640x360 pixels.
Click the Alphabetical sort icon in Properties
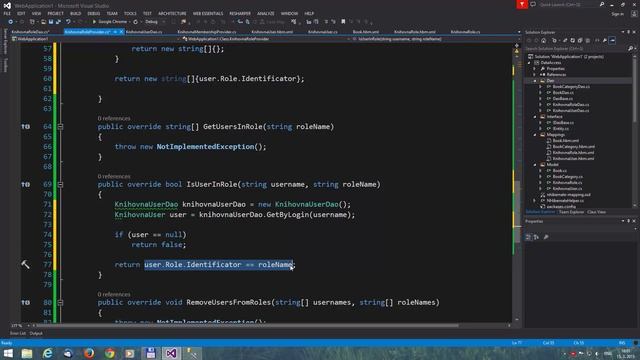(536, 237)
